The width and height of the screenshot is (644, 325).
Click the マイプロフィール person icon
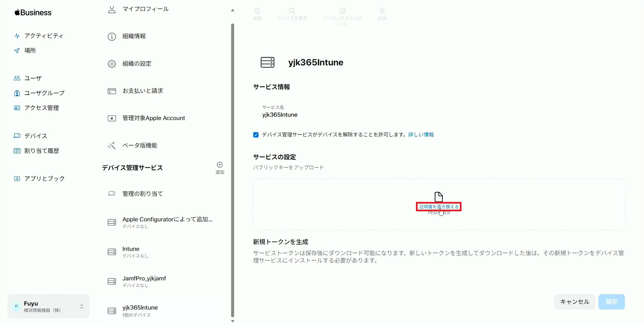point(112,9)
